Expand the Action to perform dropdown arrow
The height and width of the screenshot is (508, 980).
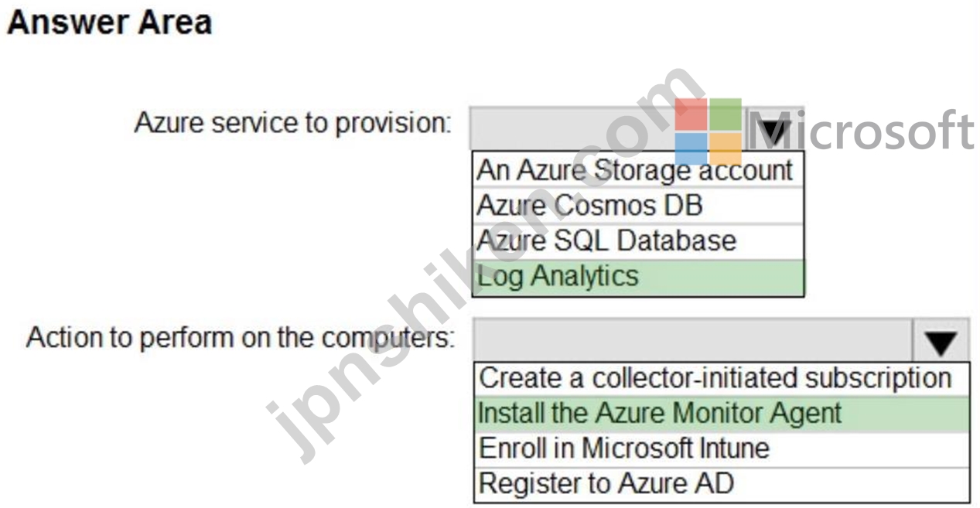coord(941,339)
